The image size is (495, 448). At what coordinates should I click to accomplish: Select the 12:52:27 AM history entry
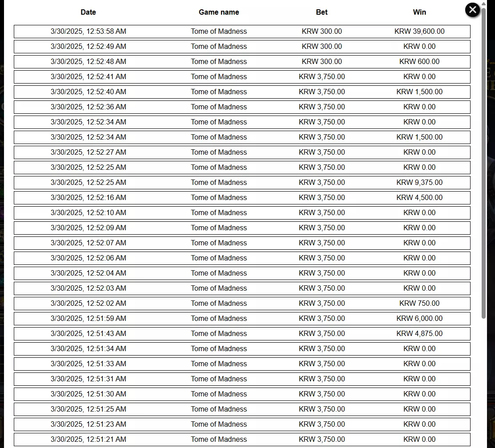click(242, 152)
